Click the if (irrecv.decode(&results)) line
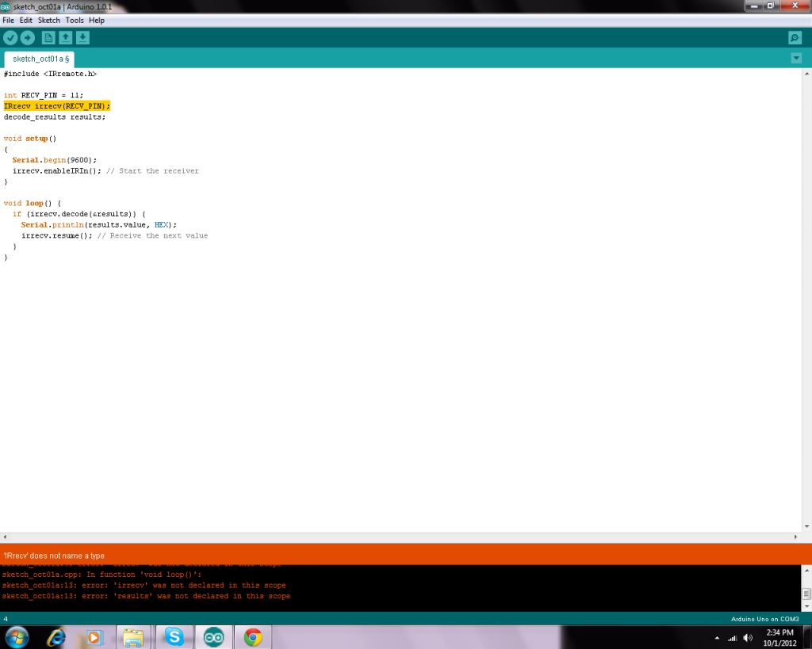Image resolution: width=812 pixels, height=649 pixels. (79, 214)
